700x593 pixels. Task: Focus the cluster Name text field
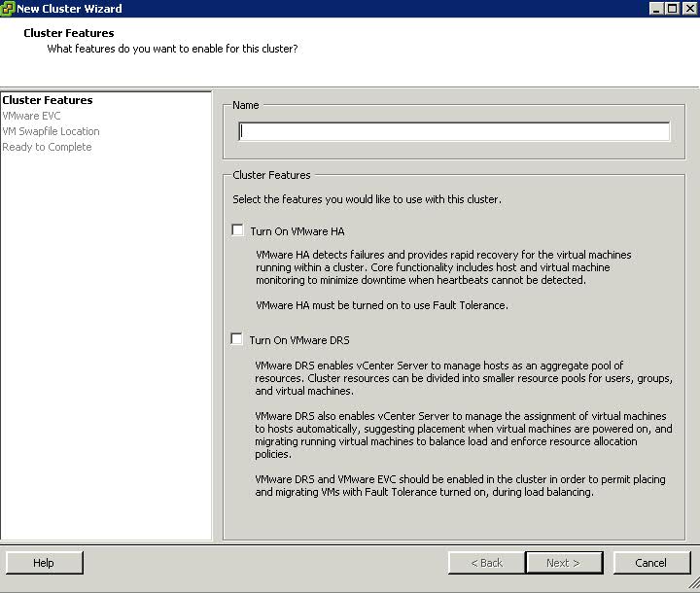click(454, 131)
